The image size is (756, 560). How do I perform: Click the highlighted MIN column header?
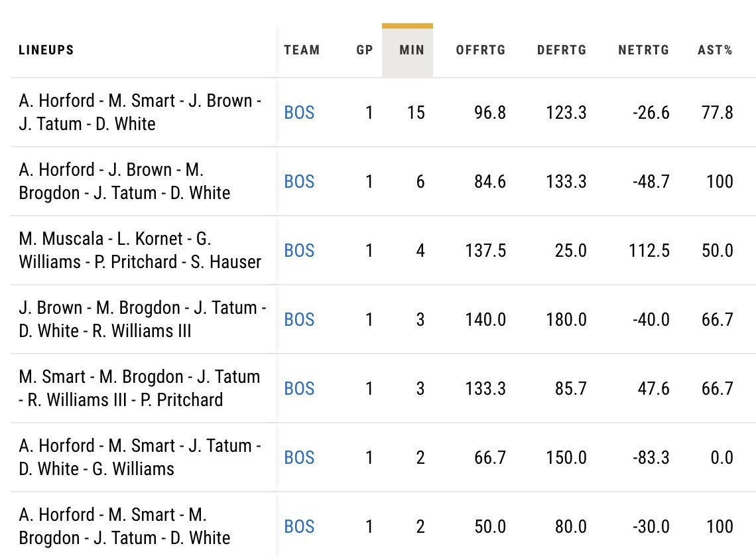tap(412, 50)
